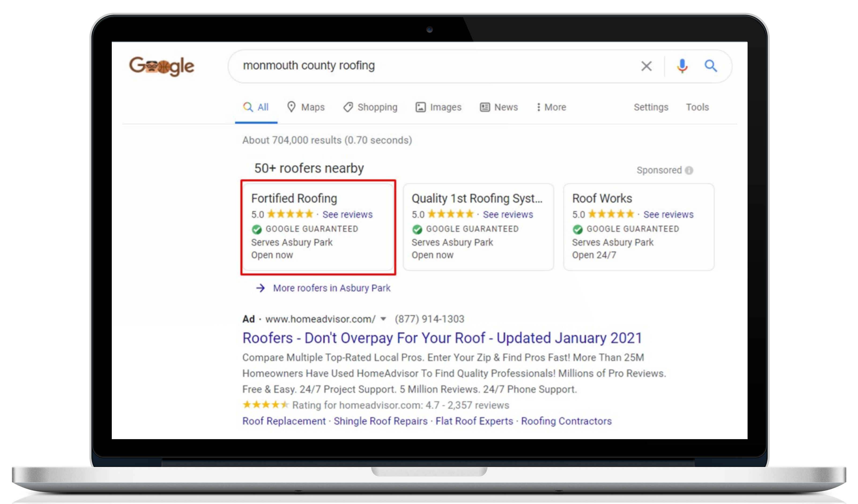858x504 pixels.
Task: Click the Sponsored info icon
Action: (689, 170)
